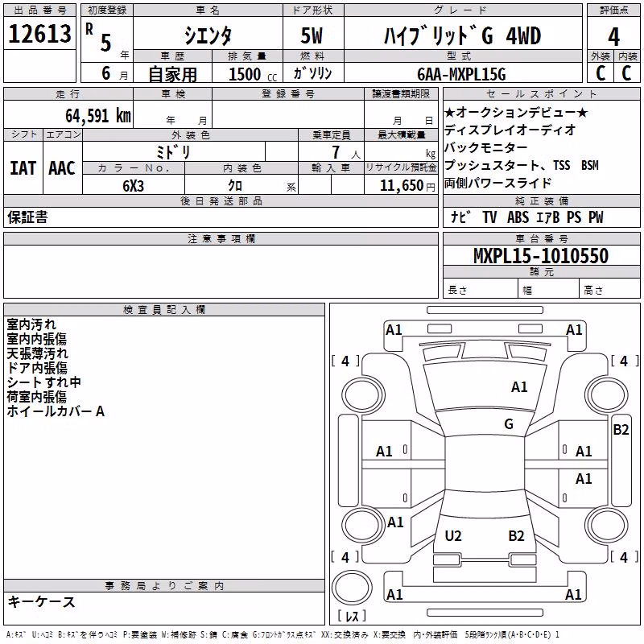Click first registration year 5

click(x=106, y=43)
